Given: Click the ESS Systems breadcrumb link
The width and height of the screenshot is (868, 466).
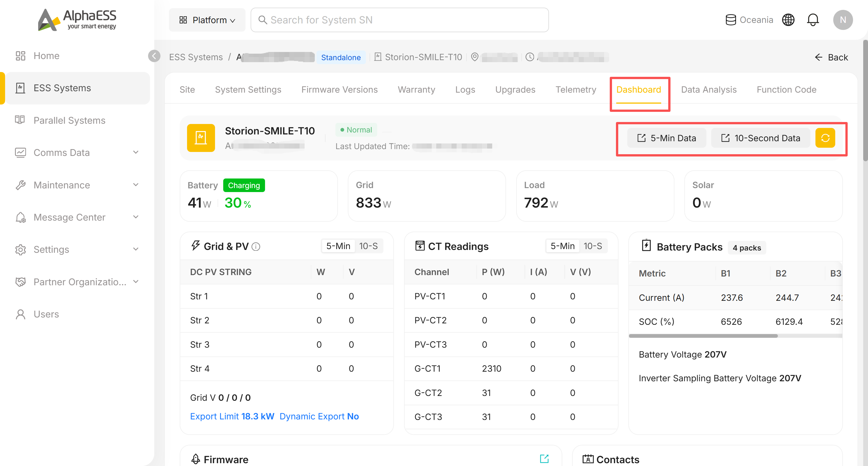Looking at the screenshot, I should (x=196, y=57).
